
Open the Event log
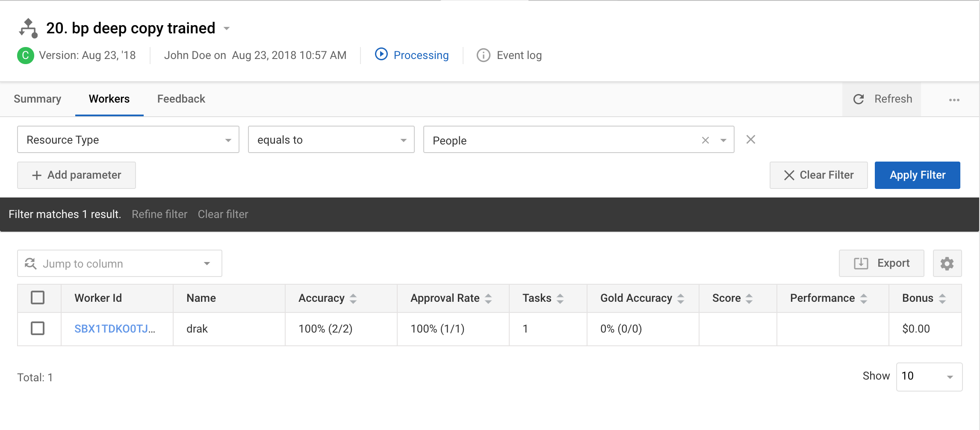coord(519,55)
